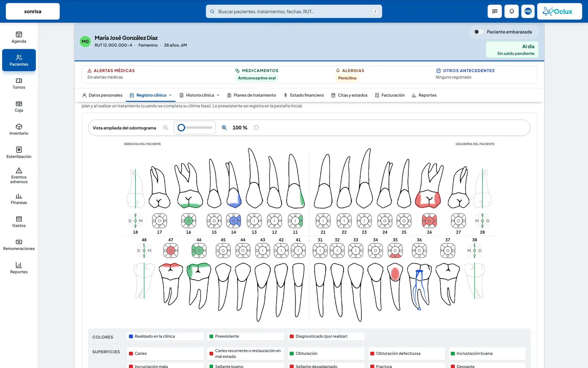Click the zoom-out magnifier icon
Viewport: 588px width, 368px height.
click(x=166, y=128)
